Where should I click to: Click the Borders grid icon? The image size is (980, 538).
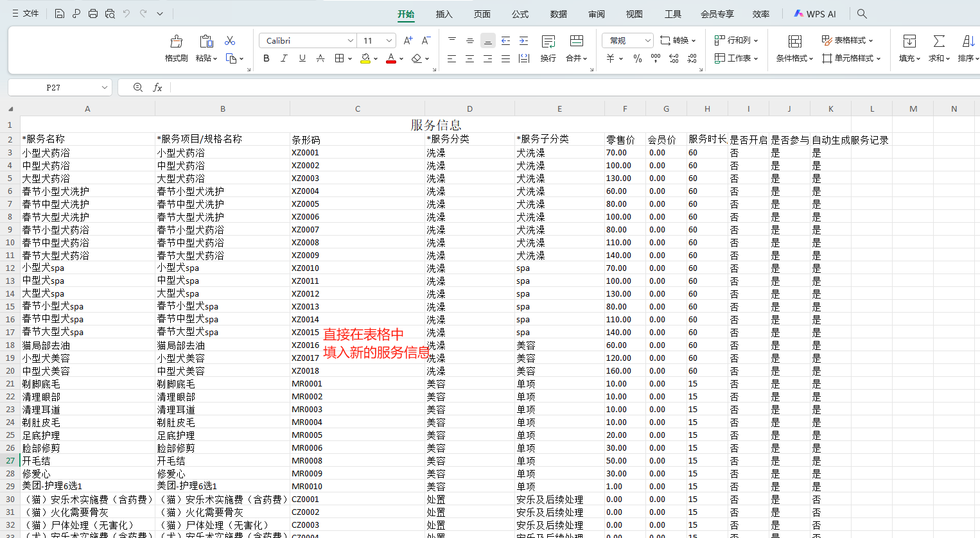point(339,58)
